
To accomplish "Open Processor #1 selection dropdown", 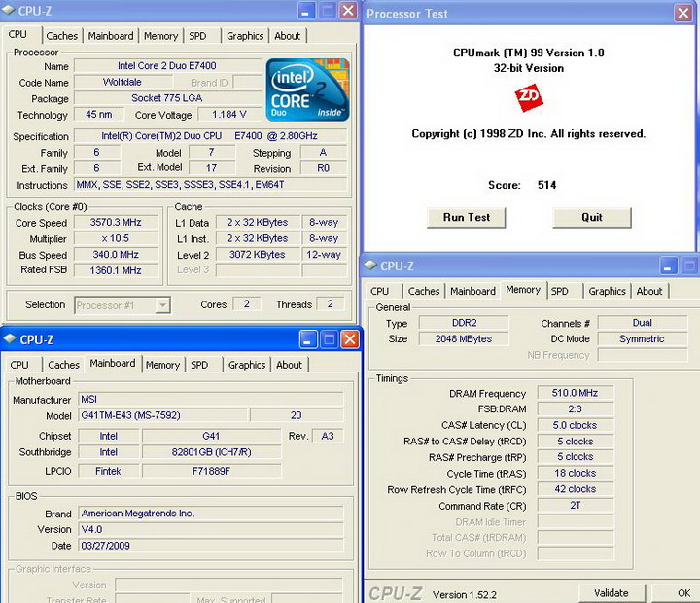I will click(163, 305).
